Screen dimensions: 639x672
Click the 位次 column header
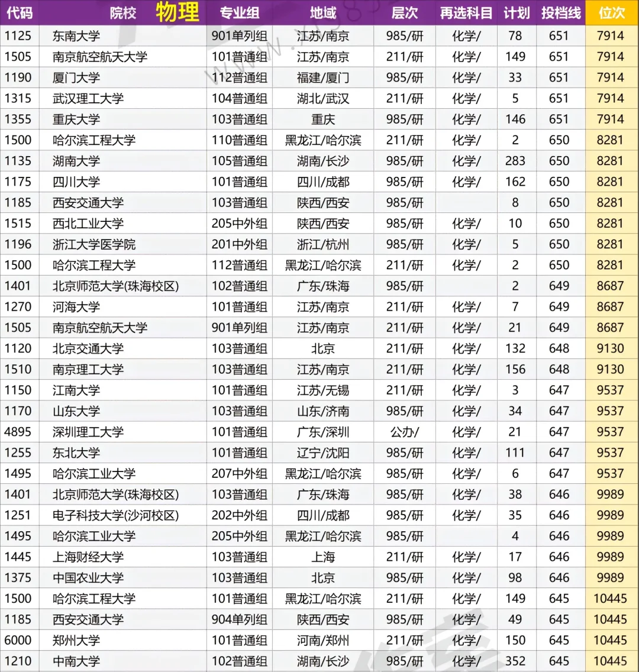612,13
